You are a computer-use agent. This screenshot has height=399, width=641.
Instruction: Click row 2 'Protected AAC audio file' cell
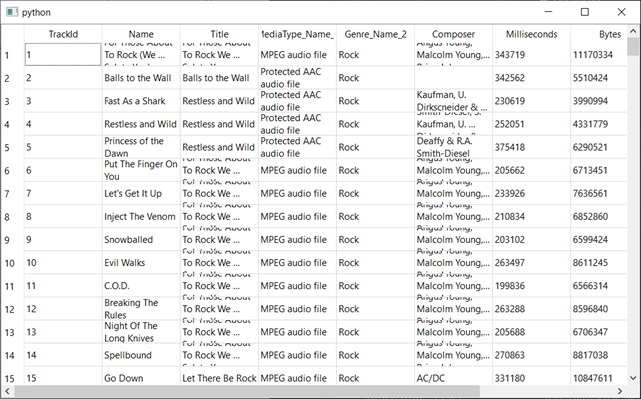(297, 78)
